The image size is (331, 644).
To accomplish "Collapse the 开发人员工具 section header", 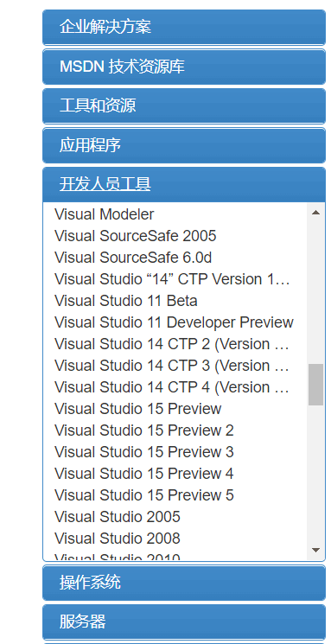I will (x=184, y=185).
